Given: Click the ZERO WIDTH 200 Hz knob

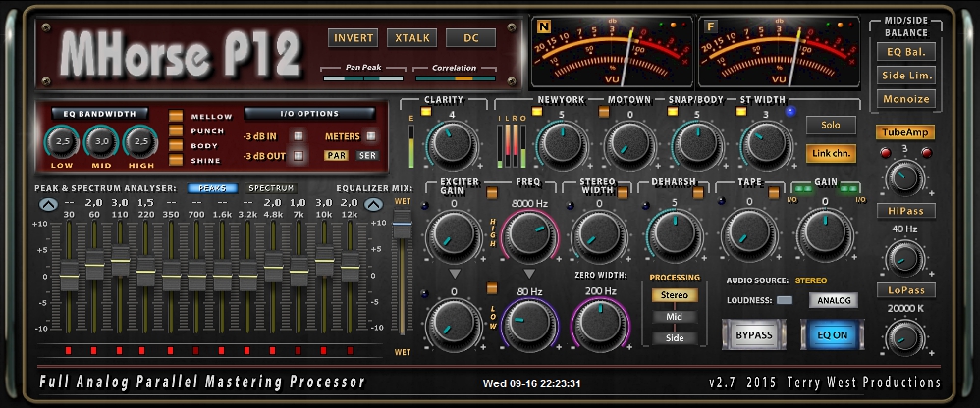Looking at the screenshot, I should pos(599,324).
